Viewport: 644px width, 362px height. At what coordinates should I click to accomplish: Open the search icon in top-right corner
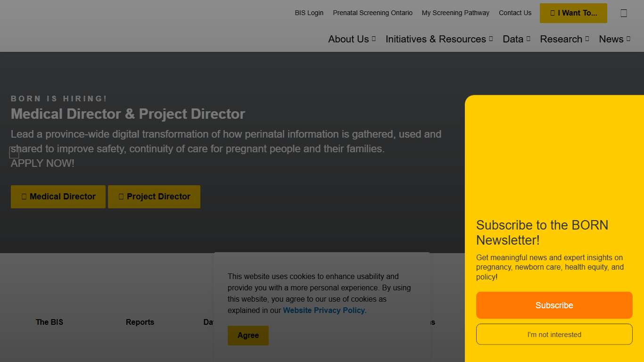pyautogui.click(x=624, y=13)
